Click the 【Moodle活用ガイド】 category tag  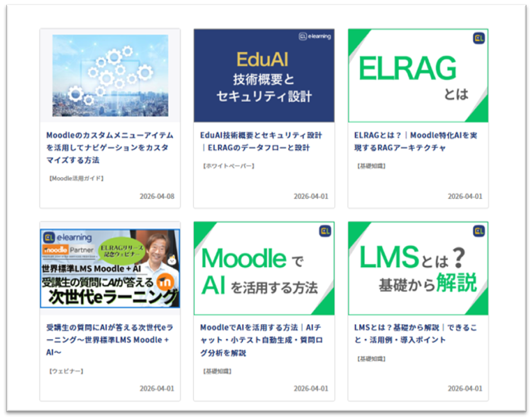tap(77, 178)
